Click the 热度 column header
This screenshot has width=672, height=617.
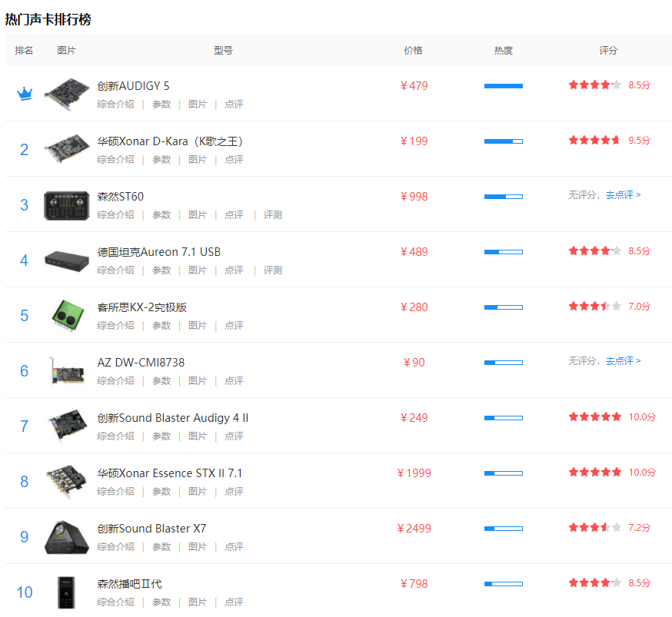point(503,51)
